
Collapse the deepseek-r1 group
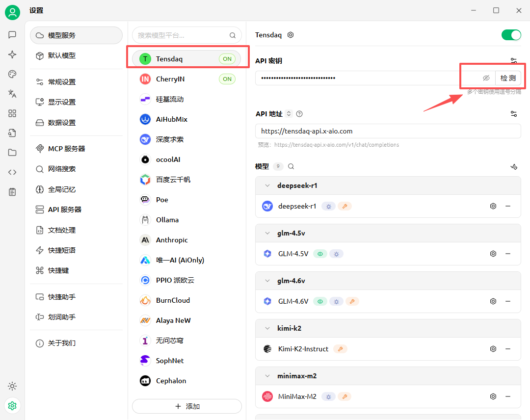coord(267,185)
